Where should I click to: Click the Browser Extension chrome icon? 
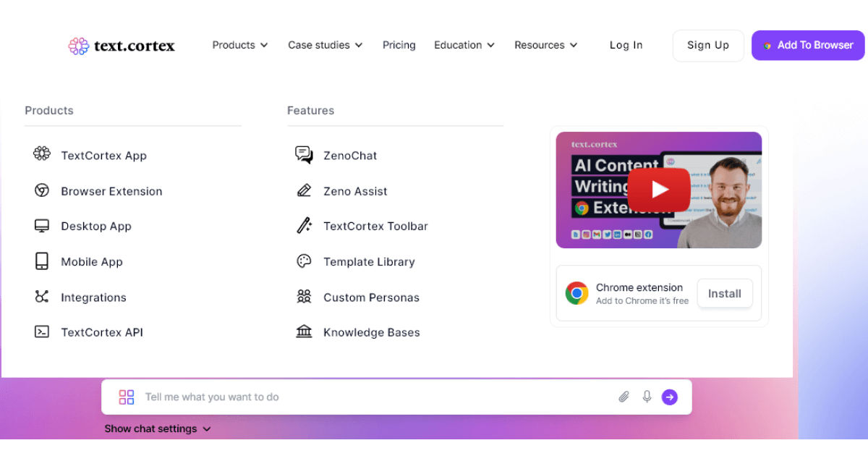(42, 190)
